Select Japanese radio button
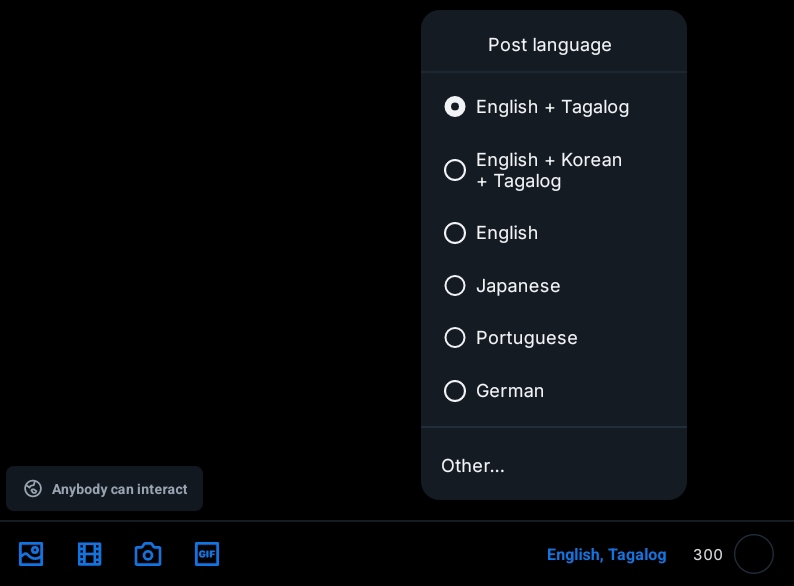This screenshot has height=586, width=794. pyautogui.click(x=455, y=286)
